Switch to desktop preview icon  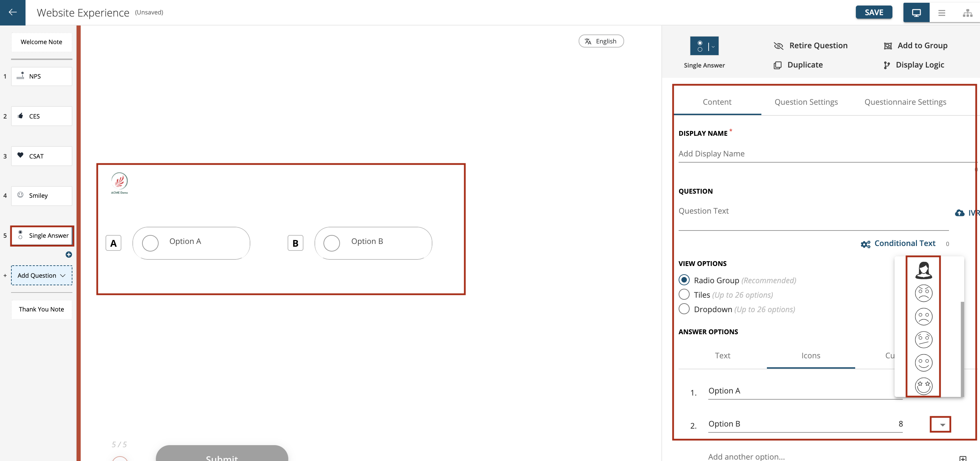[x=916, y=12]
